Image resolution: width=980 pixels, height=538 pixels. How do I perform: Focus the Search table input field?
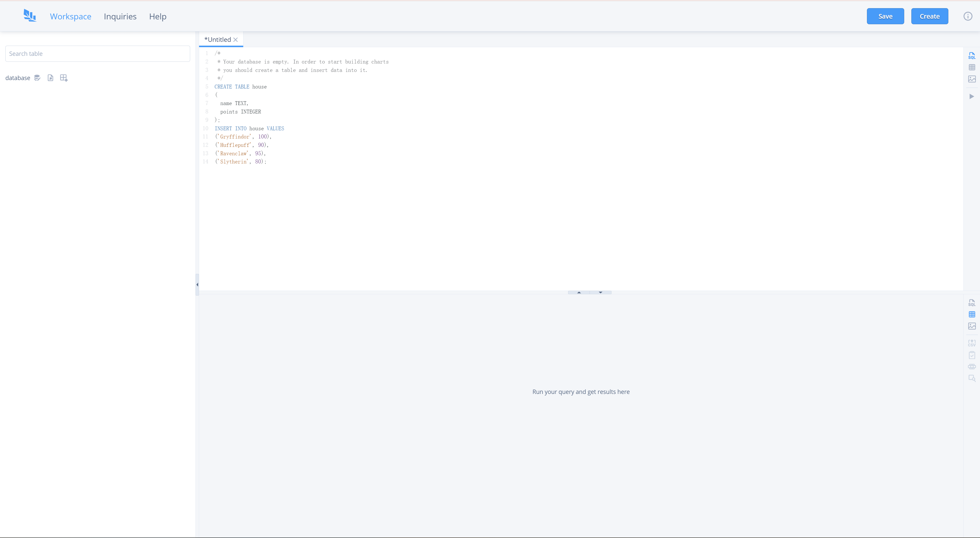(97, 54)
